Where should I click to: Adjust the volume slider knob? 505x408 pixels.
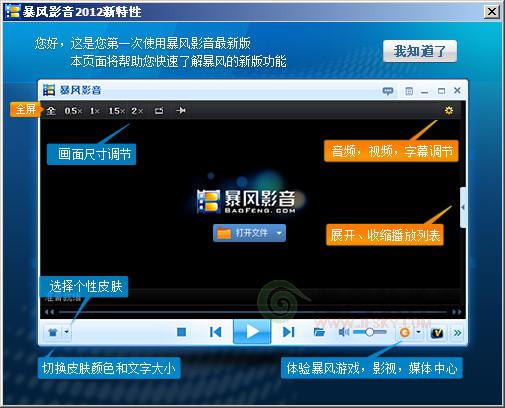[x=369, y=332]
